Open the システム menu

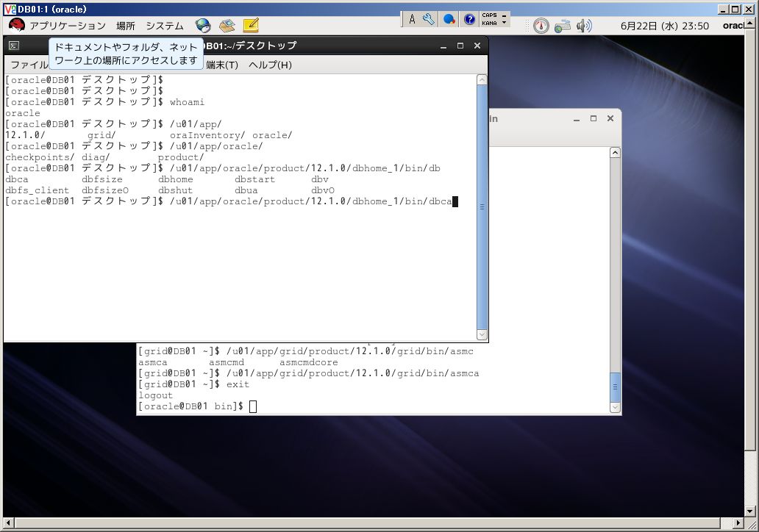click(x=165, y=26)
